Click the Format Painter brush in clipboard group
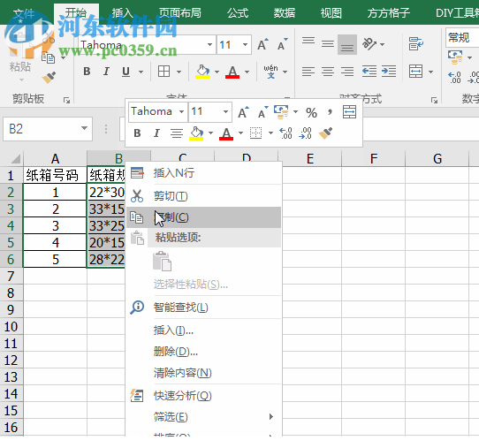Screen dimensions: 479x448 (49, 77)
